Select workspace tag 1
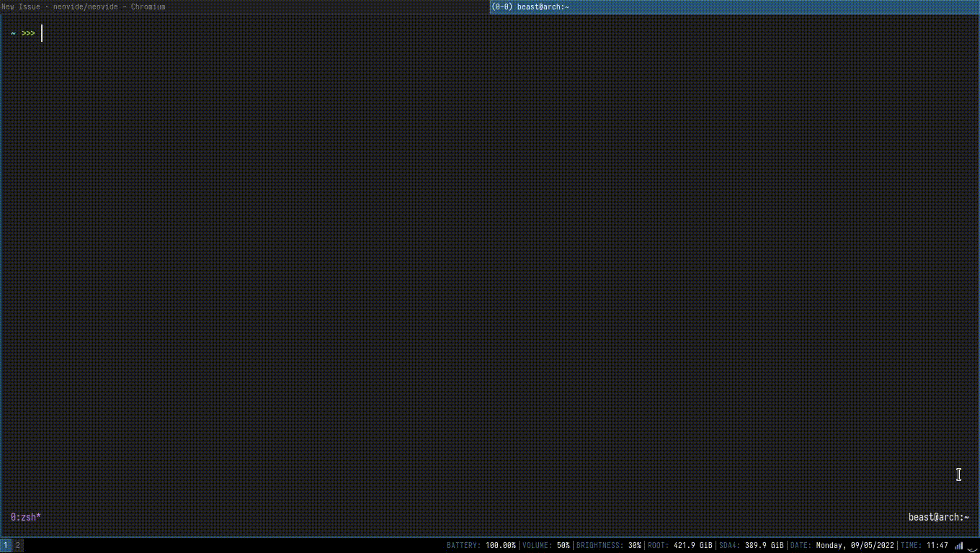The width and height of the screenshot is (980, 553). (x=6, y=545)
